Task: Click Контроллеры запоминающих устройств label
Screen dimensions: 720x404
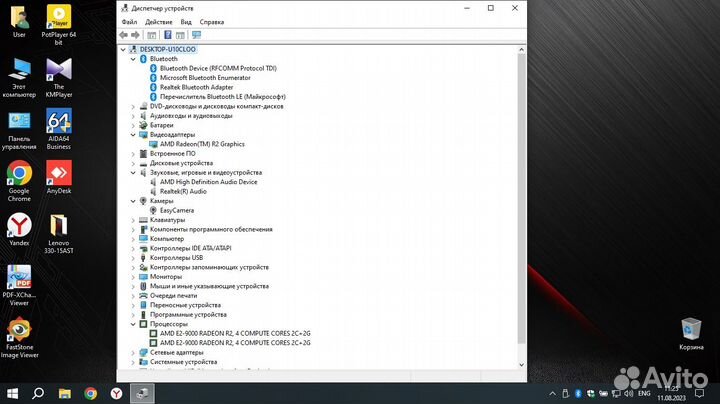Action: [x=209, y=267]
